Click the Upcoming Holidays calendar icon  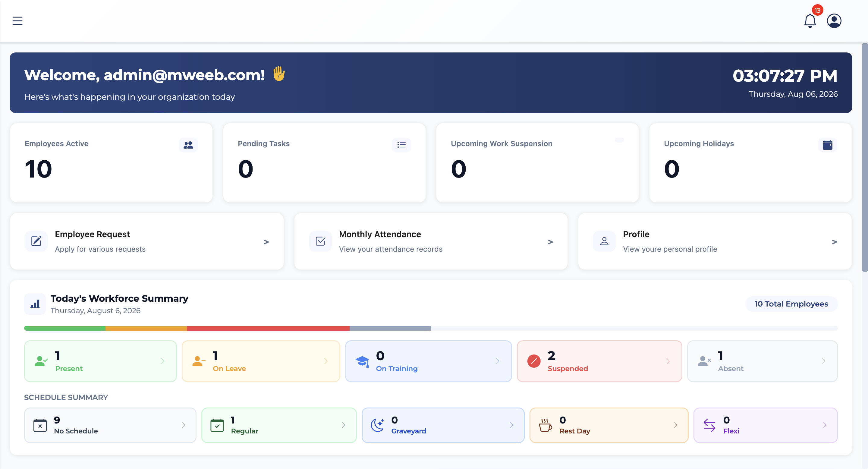coord(828,145)
